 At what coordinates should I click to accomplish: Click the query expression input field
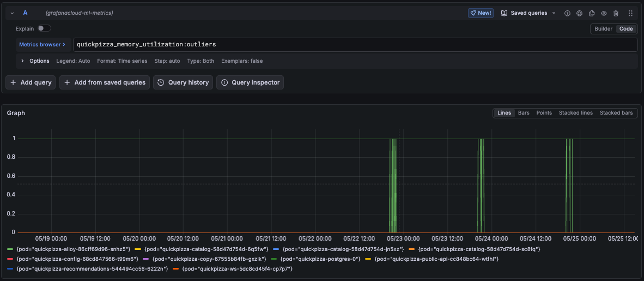(x=355, y=44)
